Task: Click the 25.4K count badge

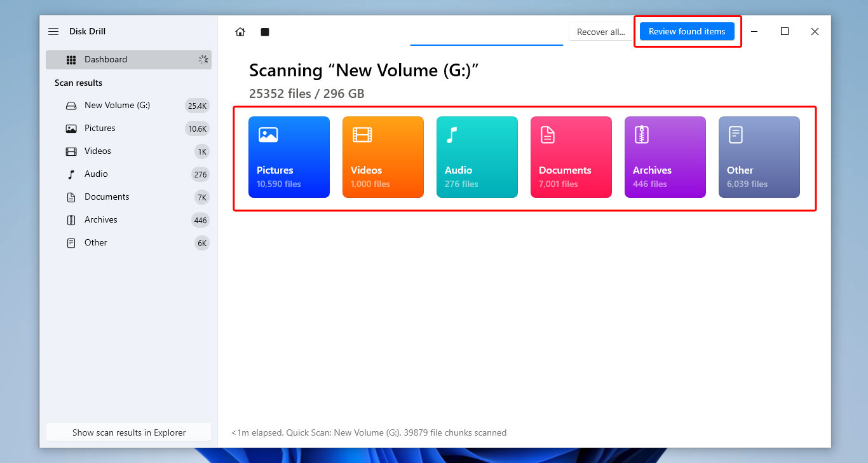Action: 197,106
